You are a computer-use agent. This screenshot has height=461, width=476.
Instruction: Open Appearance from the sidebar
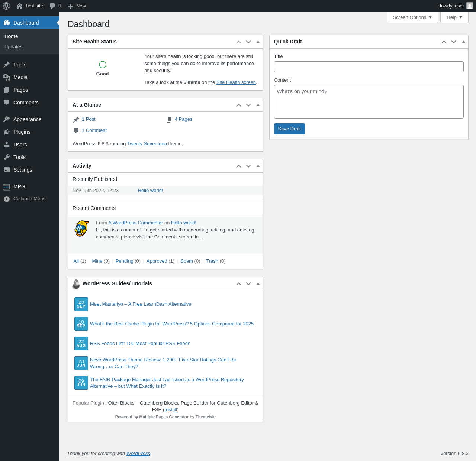pyautogui.click(x=30, y=119)
